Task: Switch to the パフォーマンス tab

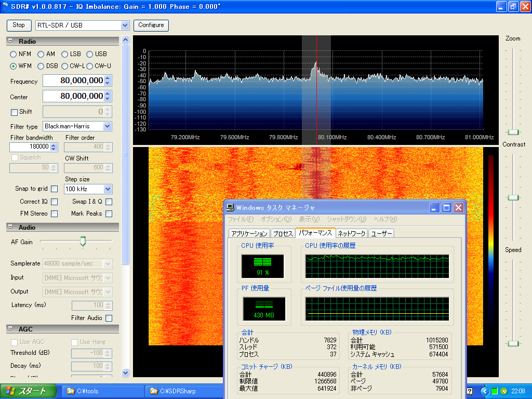Action: [x=315, y=233]
